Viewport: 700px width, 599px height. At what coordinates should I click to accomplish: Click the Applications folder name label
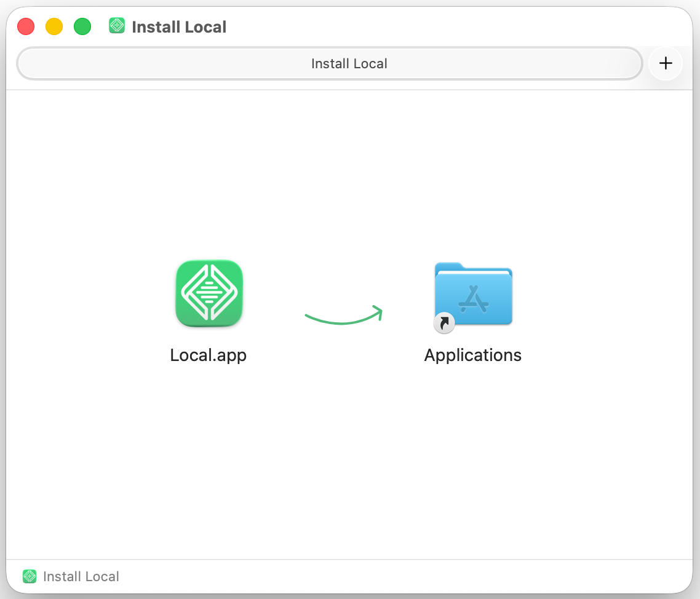click(x=473, y=355)
